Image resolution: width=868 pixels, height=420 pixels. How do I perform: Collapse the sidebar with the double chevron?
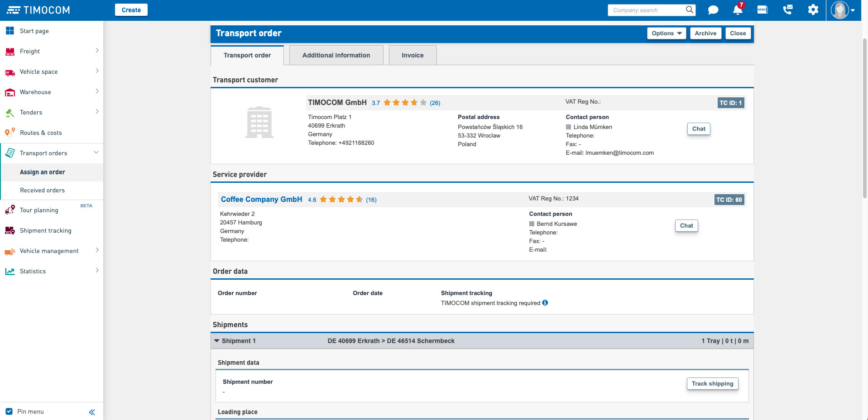[x=92, y=412]
